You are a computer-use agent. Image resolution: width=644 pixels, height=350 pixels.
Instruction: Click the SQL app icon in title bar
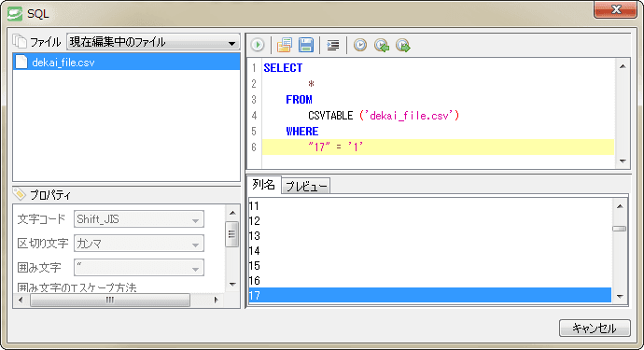(x=15, y=14)
